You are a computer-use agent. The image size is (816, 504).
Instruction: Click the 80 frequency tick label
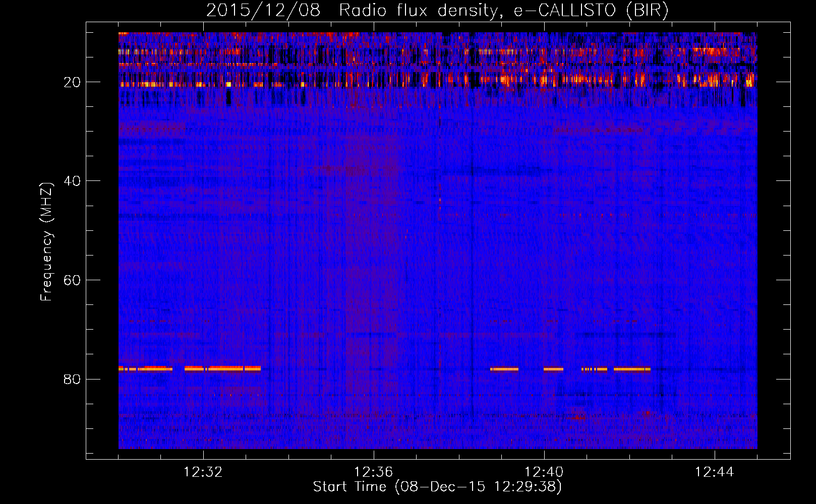point(73,379)
